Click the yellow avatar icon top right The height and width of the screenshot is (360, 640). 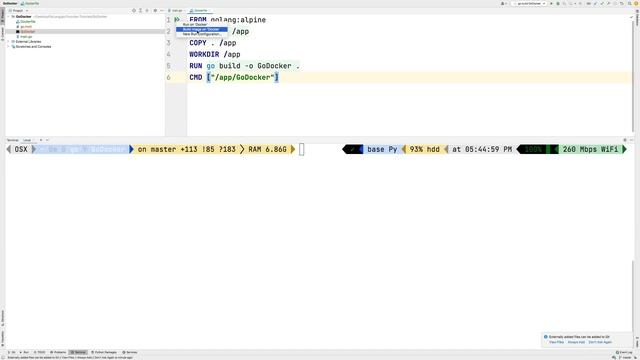pos(636,3)
